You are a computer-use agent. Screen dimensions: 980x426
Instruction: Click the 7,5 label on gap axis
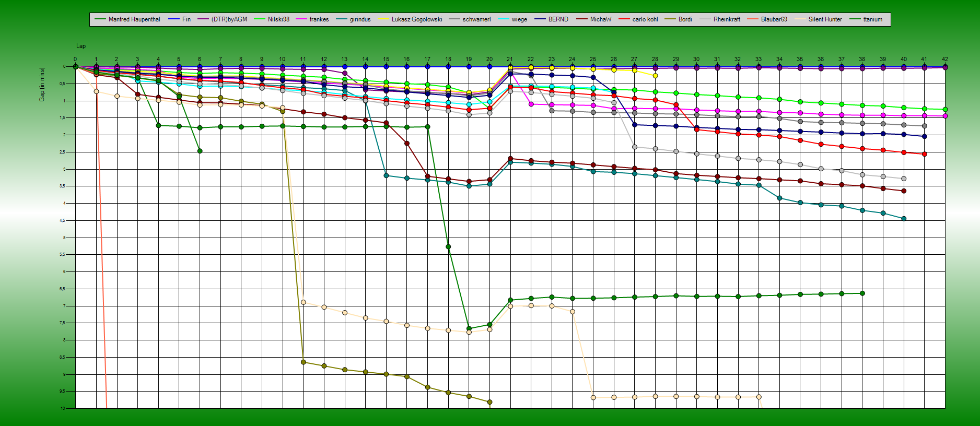tap(63, 323)
